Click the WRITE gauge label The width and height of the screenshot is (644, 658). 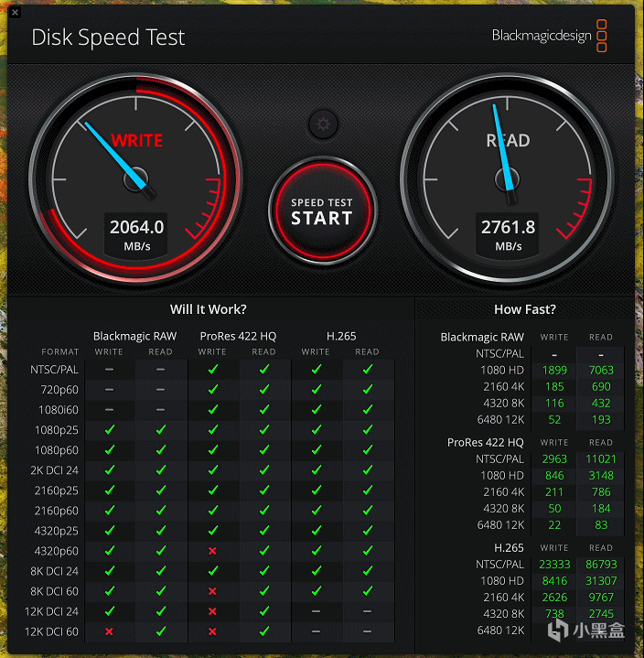137,141
